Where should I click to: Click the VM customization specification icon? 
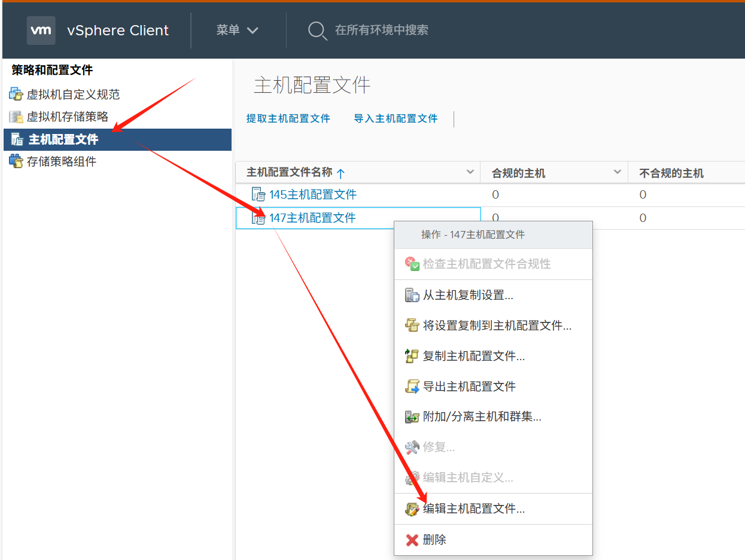coord(16,94)
